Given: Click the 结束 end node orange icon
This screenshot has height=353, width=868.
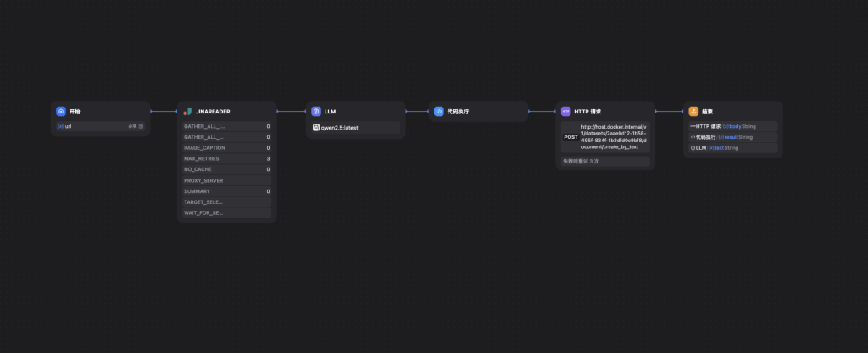Looking at the screenshot, I should (693, 111).
